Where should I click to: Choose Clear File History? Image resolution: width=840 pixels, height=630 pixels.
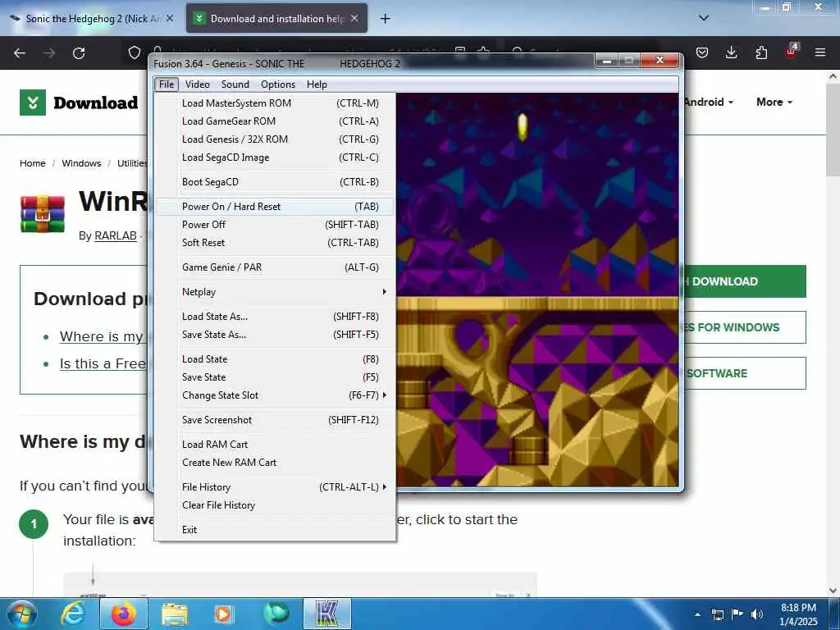pos(276,505)
